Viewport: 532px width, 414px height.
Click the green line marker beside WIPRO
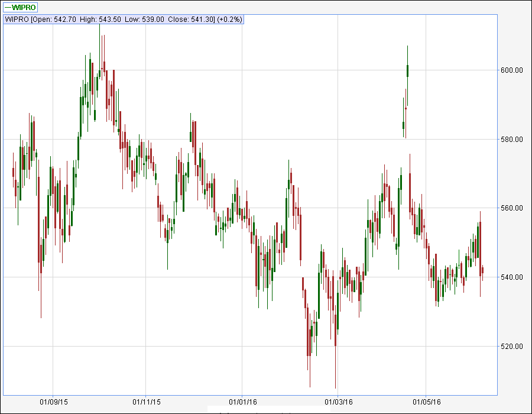click(x=8, y=8)
